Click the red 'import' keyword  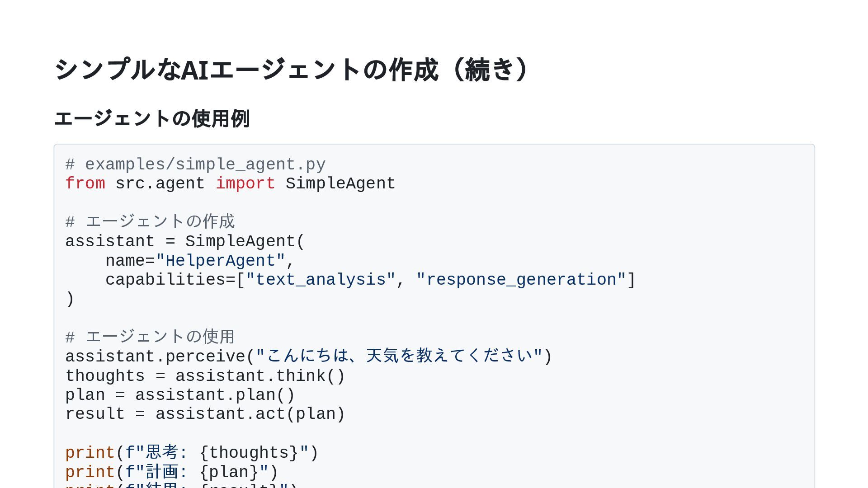point(245,183)
